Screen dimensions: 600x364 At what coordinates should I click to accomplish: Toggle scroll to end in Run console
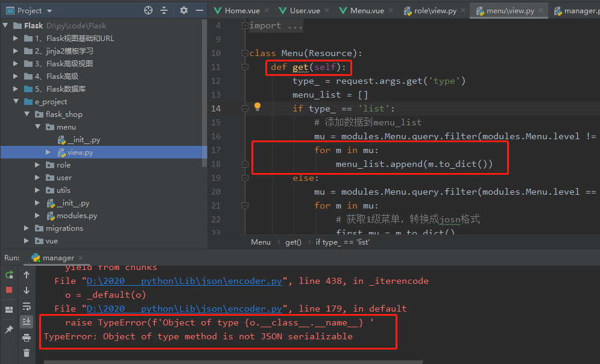[x=27, y=322]
